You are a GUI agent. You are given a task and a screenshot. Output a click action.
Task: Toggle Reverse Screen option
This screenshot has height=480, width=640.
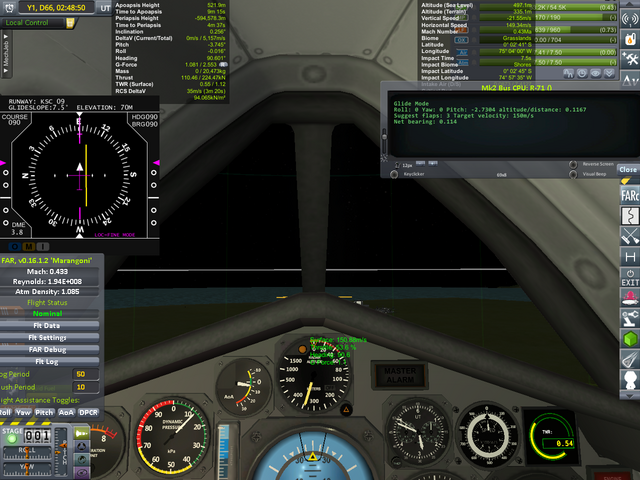pos(574,164)
